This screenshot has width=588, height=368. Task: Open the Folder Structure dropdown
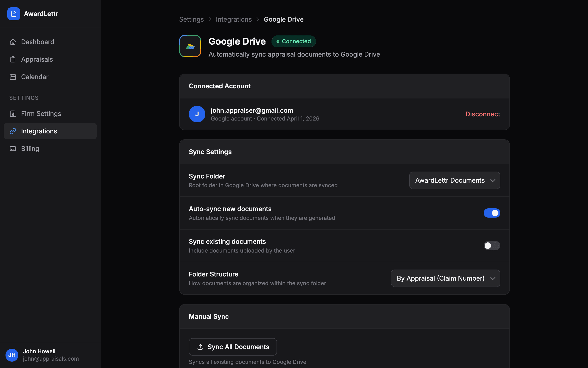click(445, 278)
